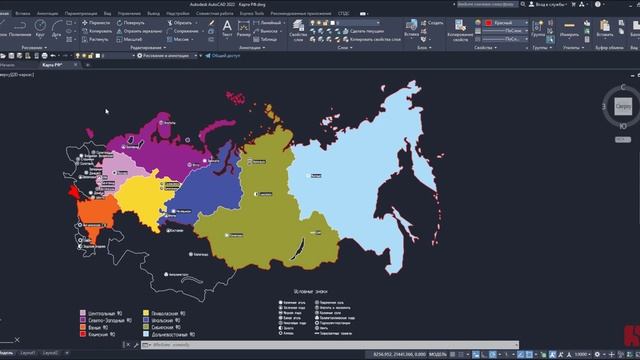Select the Polyline (Полилиния) draw tool

coord(20,29)
